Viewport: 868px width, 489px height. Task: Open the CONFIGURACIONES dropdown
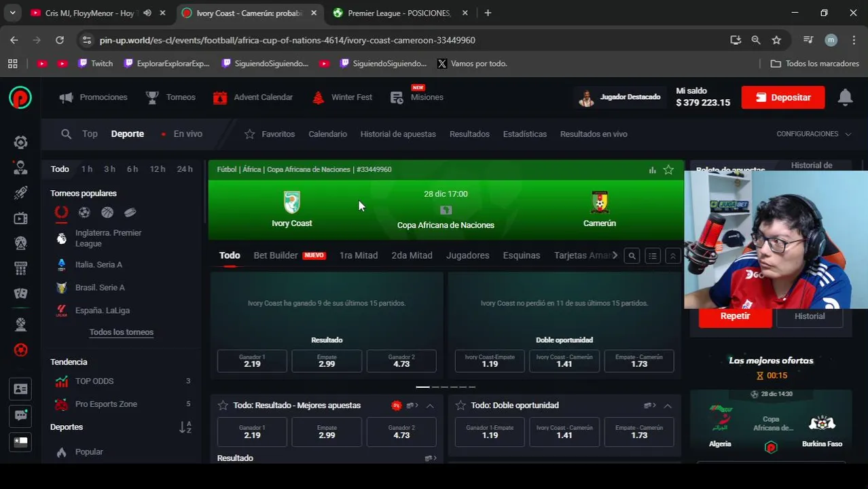(814, 134)
